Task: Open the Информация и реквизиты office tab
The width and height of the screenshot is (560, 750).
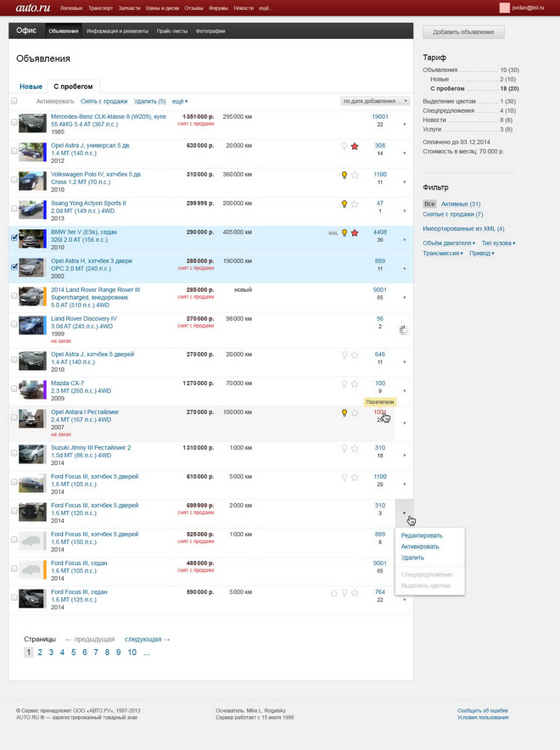Action: [117, 31]
